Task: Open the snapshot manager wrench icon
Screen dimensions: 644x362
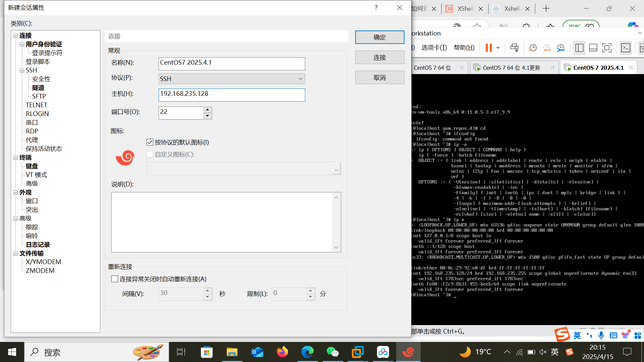Action: click(x=560, y=48)
